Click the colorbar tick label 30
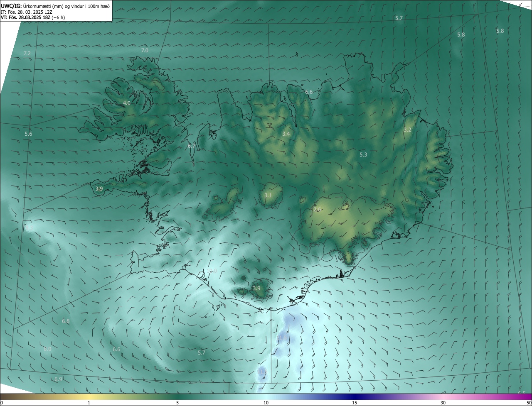The height and width of the screenshot is (406, 532). pyautogui.click(x=443, y=403)
